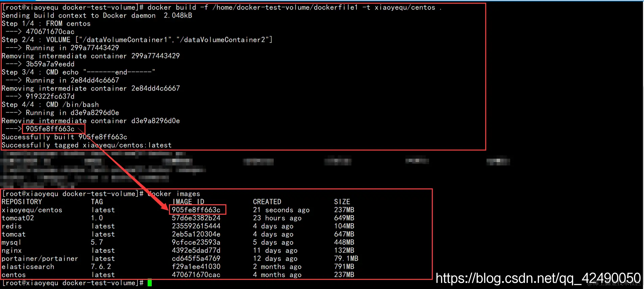
Task: Click the size 448MB value
Action: (x=344, y=242)
